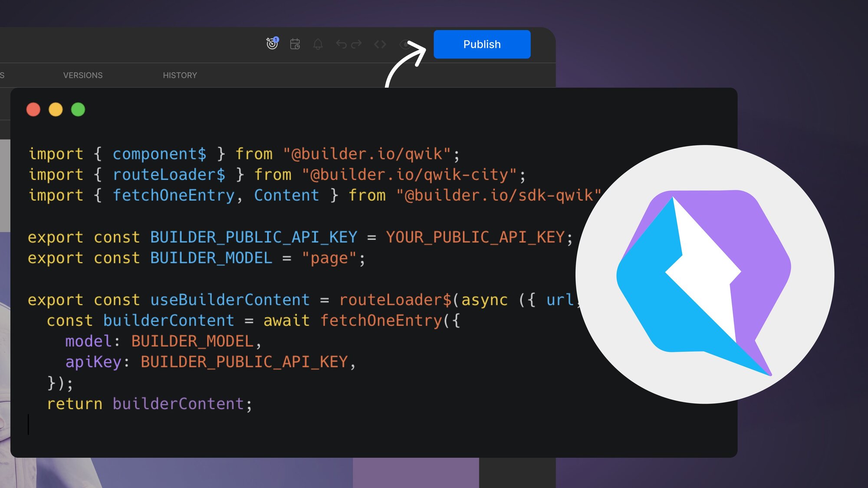Viewport: 868px width, 488px height.
Task: Click 'return builderContent;' line
Action: pos(149,404)
